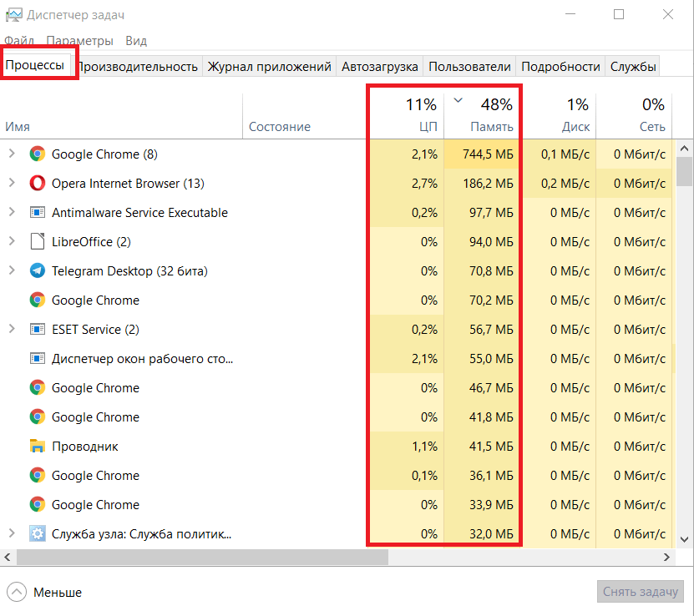Sort by the Диск column header
Image resolution: width=694 pixels, height=616 pixels.
[x=559, y=116]
